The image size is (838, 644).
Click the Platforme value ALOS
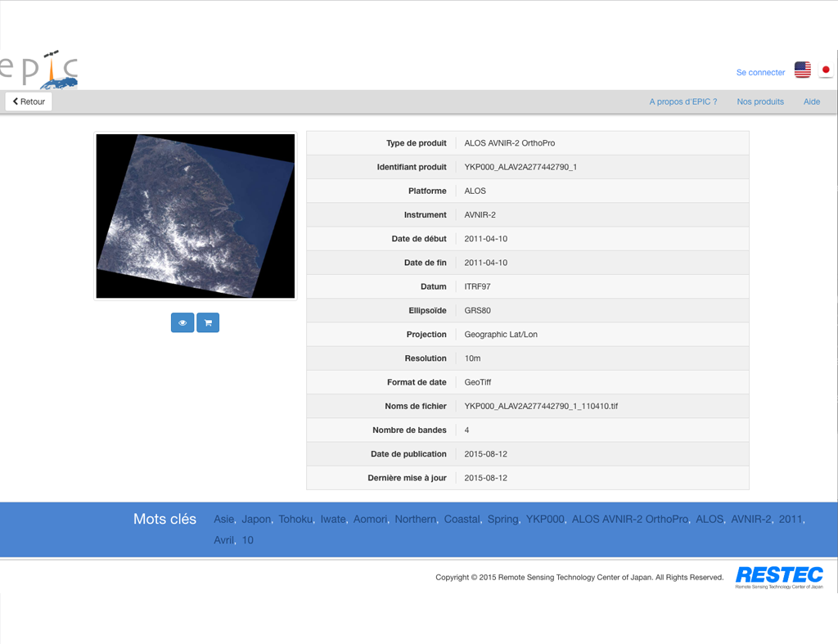click(x=475, y=191)
